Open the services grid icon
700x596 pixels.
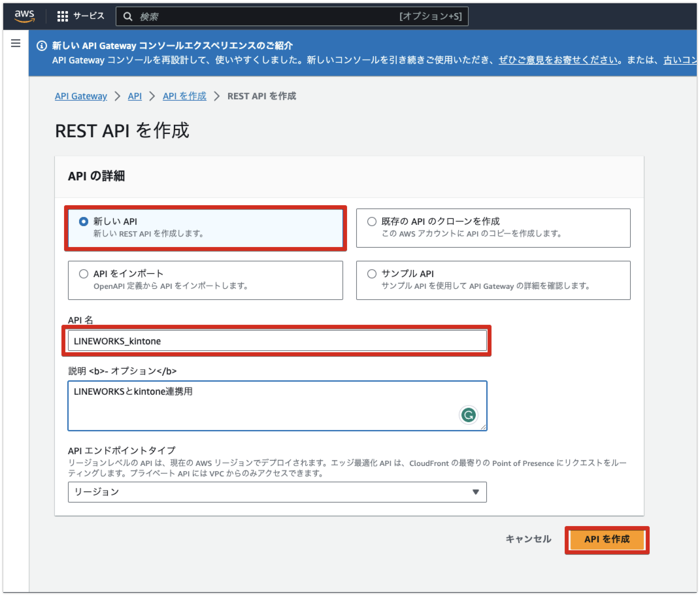[63, 16]
